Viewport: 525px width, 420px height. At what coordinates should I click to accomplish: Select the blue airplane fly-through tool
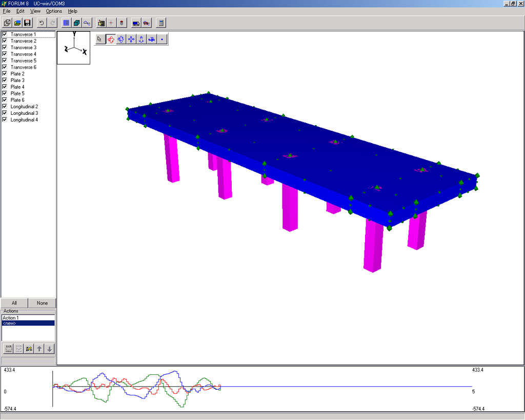pyautogui.click(x=152, y=39)
